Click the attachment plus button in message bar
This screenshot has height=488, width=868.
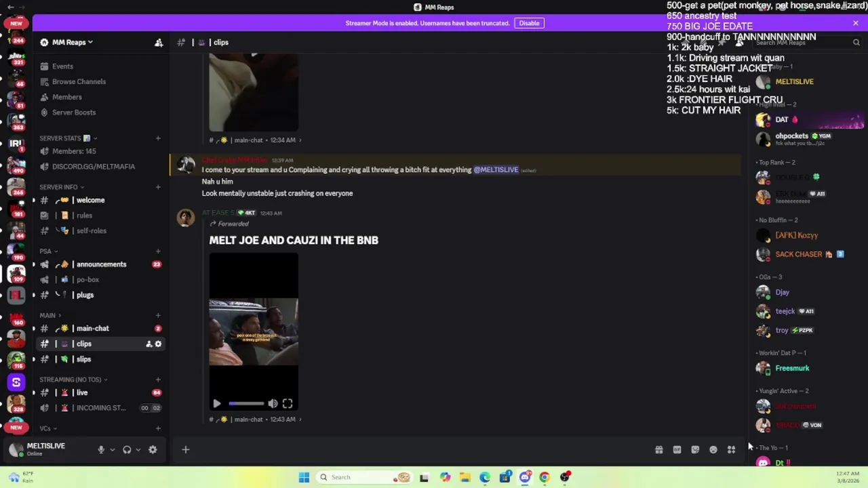pos(185,449)
